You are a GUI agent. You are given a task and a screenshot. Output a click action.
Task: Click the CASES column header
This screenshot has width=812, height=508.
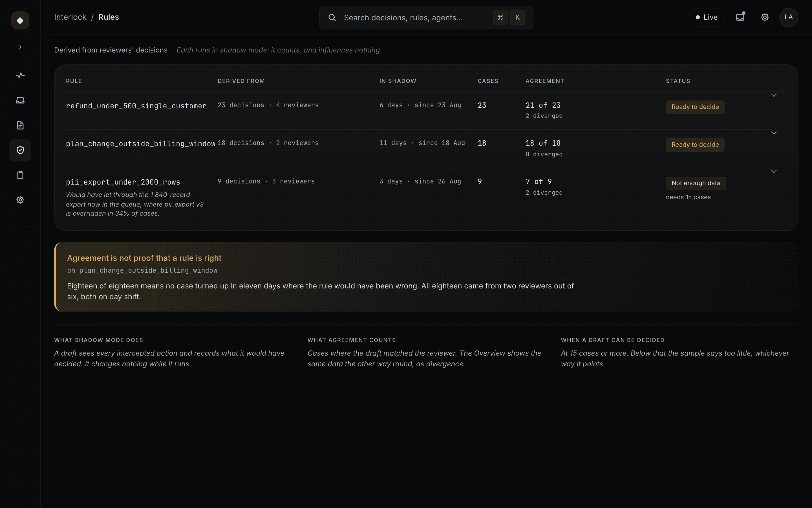tap(488, 81)
